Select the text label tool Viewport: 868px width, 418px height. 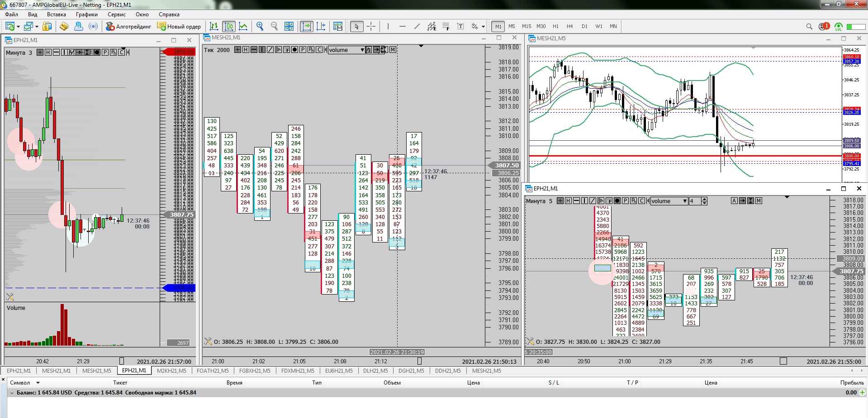(460, 26)
